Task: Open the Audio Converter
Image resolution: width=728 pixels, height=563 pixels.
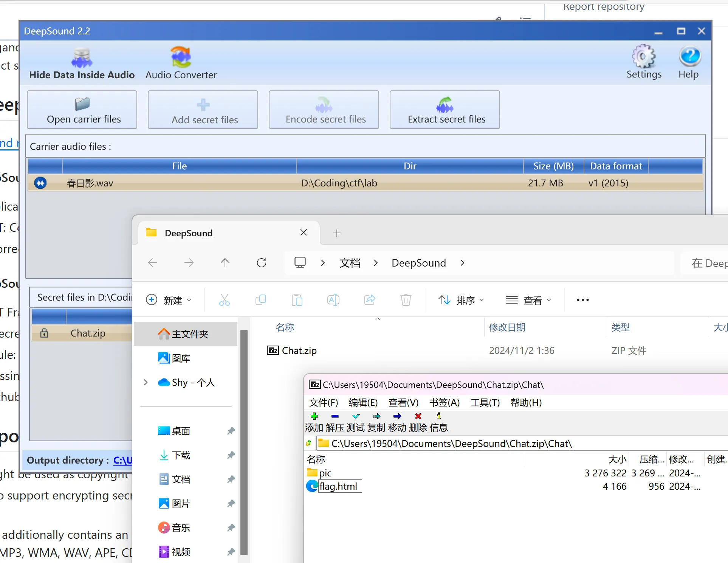Action: 181,63
